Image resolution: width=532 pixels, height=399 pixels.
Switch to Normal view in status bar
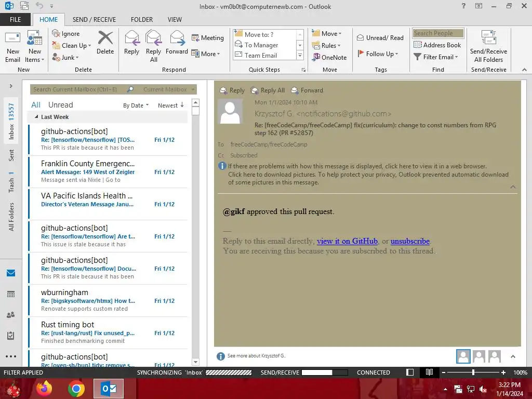pos(410,372)
